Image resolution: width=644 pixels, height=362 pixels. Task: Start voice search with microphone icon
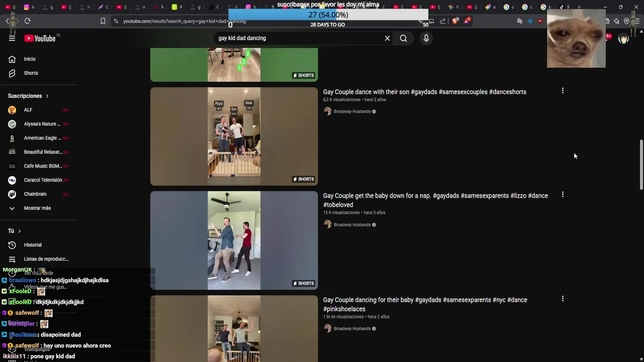click(426, 38)
